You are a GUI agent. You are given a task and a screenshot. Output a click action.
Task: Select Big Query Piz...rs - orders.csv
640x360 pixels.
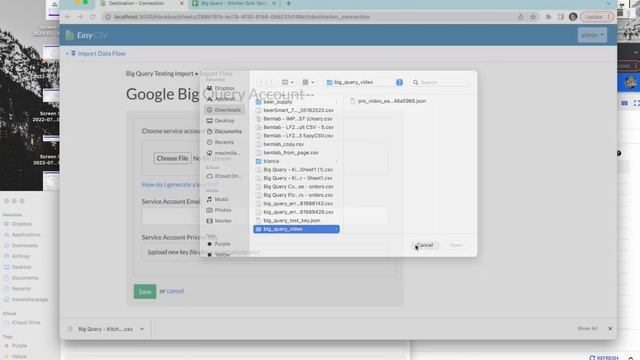296,195
